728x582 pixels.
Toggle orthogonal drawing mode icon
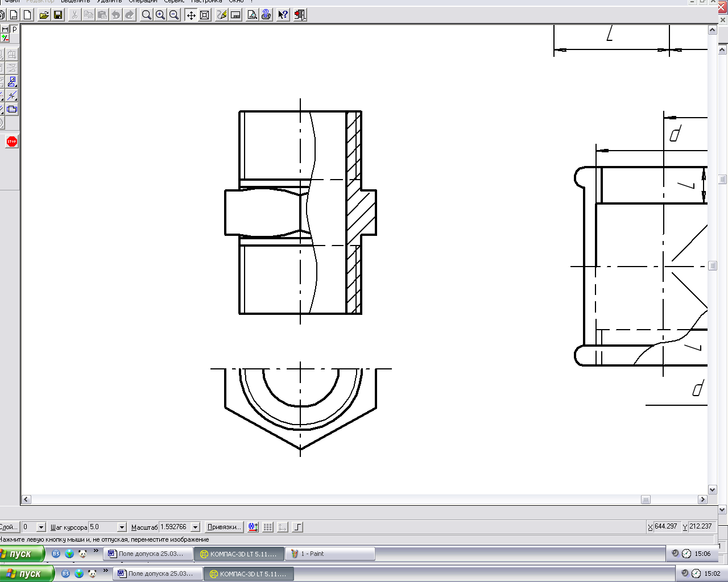click(297, 527)
